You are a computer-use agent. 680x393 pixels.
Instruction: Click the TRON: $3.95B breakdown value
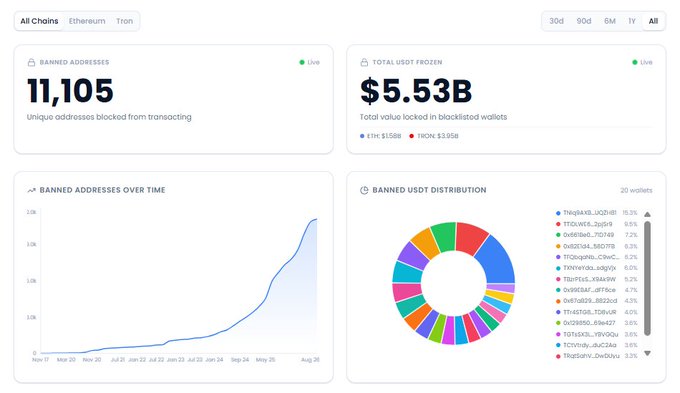438,136
